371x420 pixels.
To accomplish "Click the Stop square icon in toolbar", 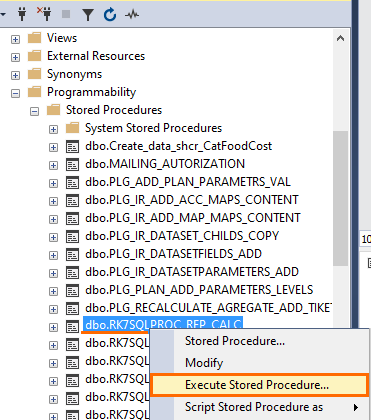I will [x=66, y=14].
